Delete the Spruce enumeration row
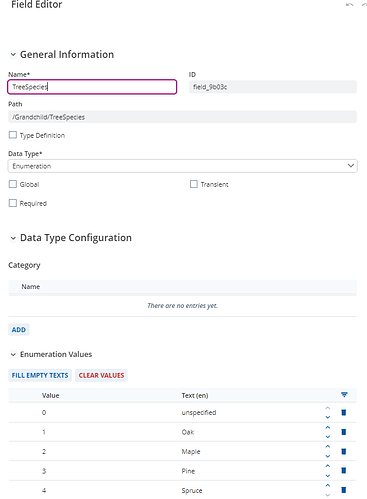367x499 pixels. [344, 490]
